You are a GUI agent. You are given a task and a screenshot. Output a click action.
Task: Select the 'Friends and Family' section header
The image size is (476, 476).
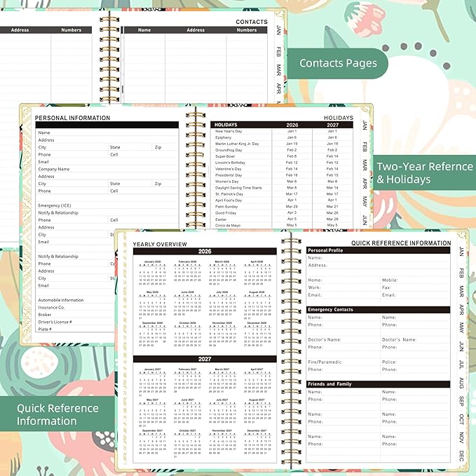coord(378,384)
